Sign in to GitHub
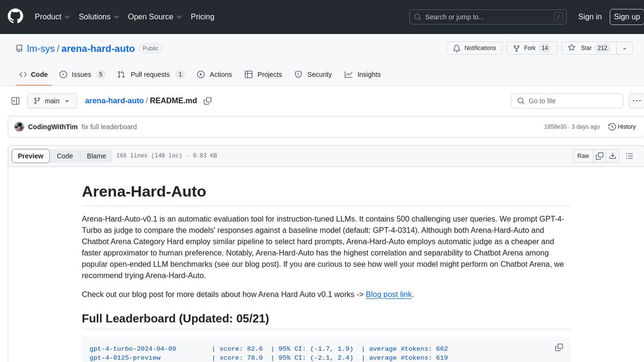The height and width of the screenshot is (362, 644). click(x=590, y=17)
